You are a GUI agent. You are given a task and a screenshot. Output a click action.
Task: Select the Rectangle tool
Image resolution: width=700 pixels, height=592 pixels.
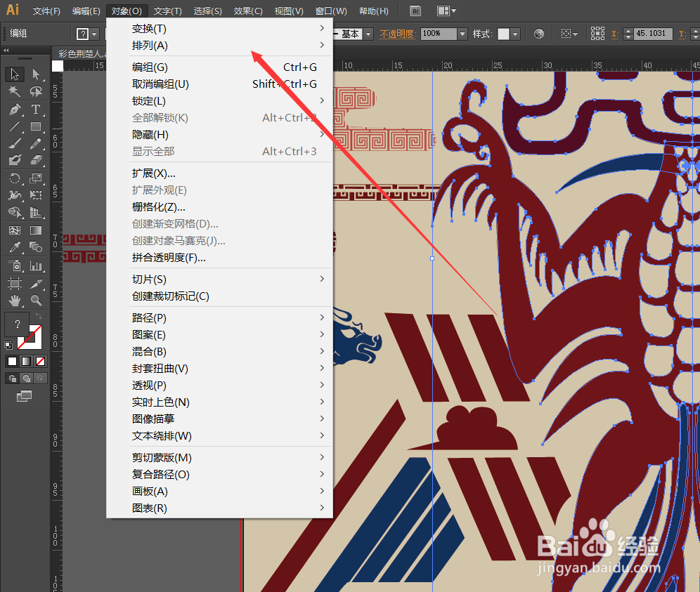[x=36, y=126]
